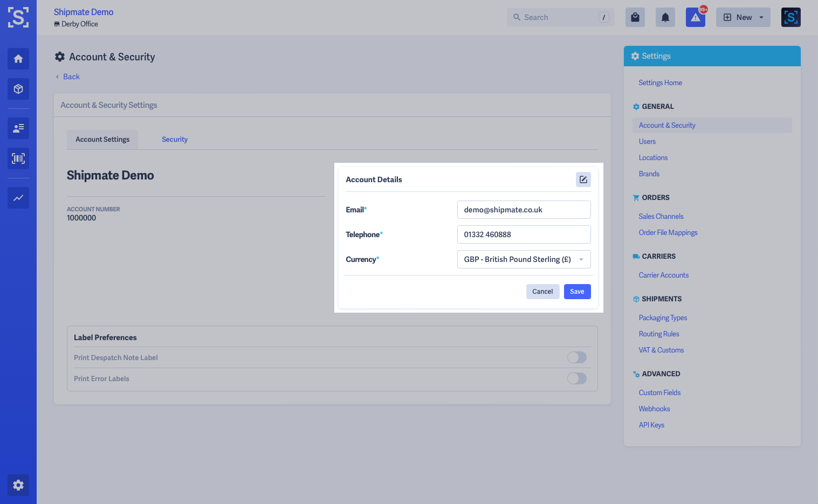Open Carrier Accounts settings
Image resolution: width=818 pixels, height=504 pixels.
(664, 275)
